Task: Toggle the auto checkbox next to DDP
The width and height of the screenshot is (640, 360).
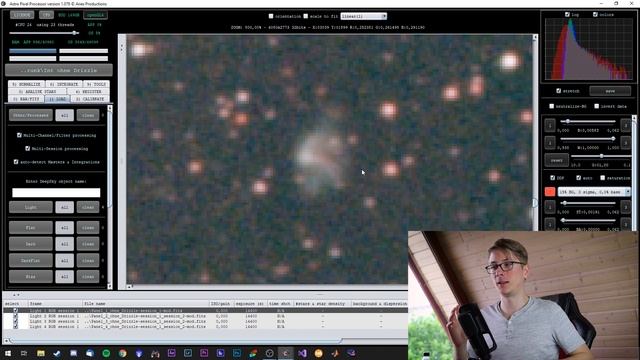Action: click(578, 178)
